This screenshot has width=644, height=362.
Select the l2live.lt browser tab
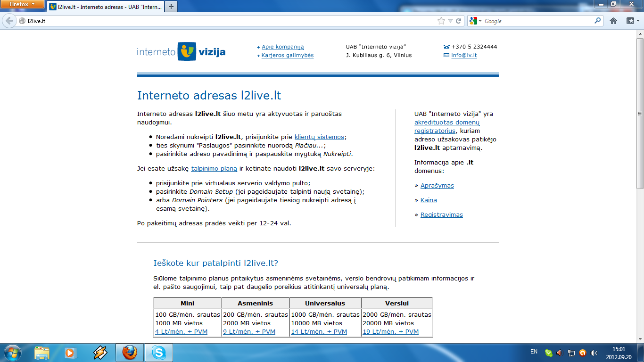click(105, 7)
